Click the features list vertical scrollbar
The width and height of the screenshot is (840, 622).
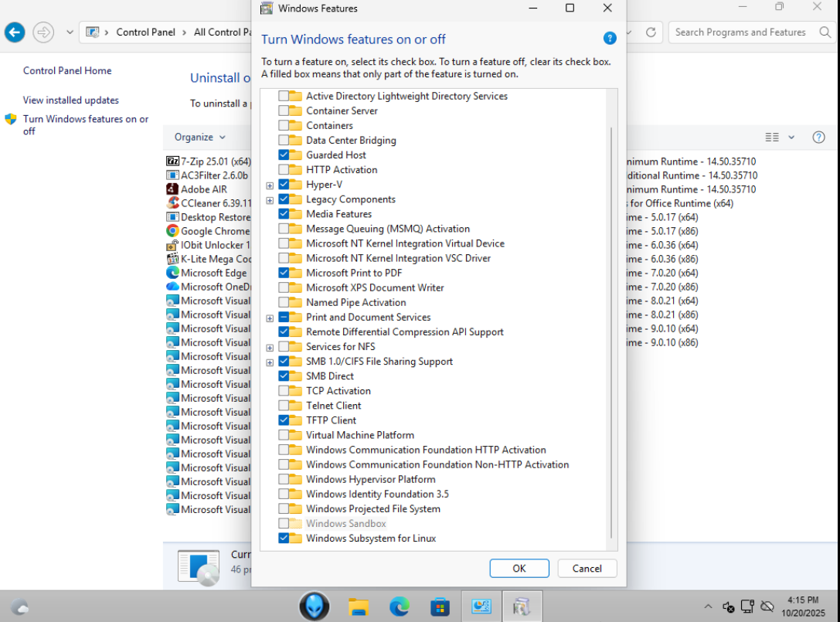click(611, 332)
